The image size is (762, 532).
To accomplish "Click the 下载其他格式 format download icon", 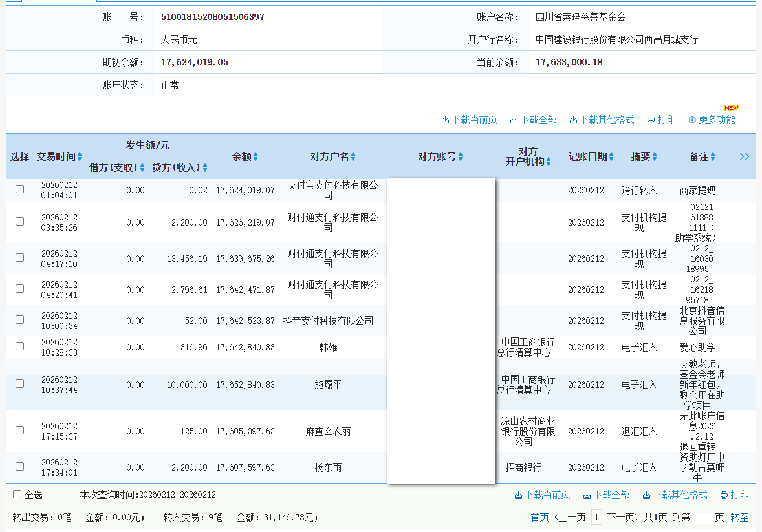I will [572, 120].
